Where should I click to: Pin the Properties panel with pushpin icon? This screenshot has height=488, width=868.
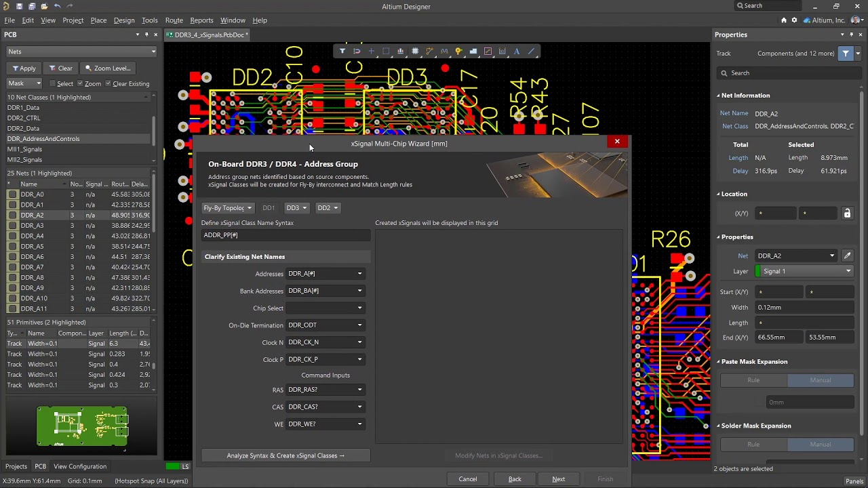click(852, 35)
